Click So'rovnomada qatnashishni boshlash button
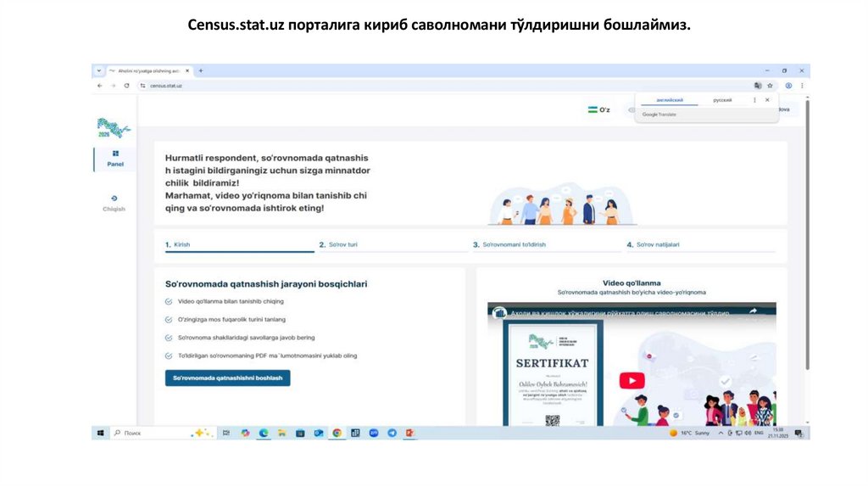868x487 pixels. (227, 378)
